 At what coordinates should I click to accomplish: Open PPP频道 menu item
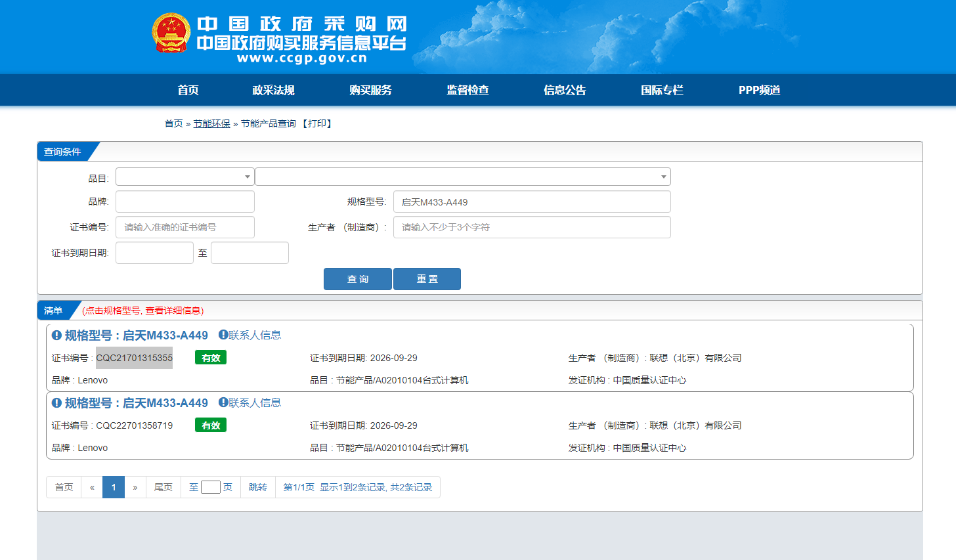point(760,90)
